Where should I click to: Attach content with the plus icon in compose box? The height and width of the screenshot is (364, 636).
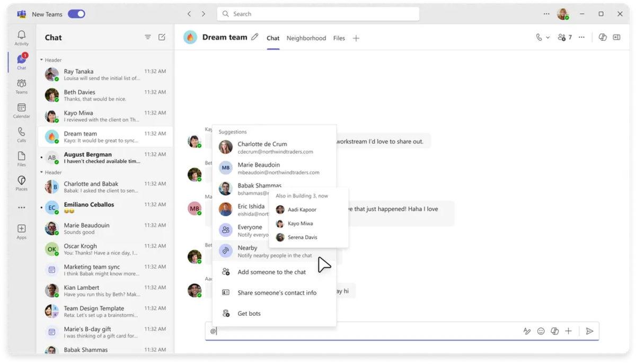[x=568, y=331]
